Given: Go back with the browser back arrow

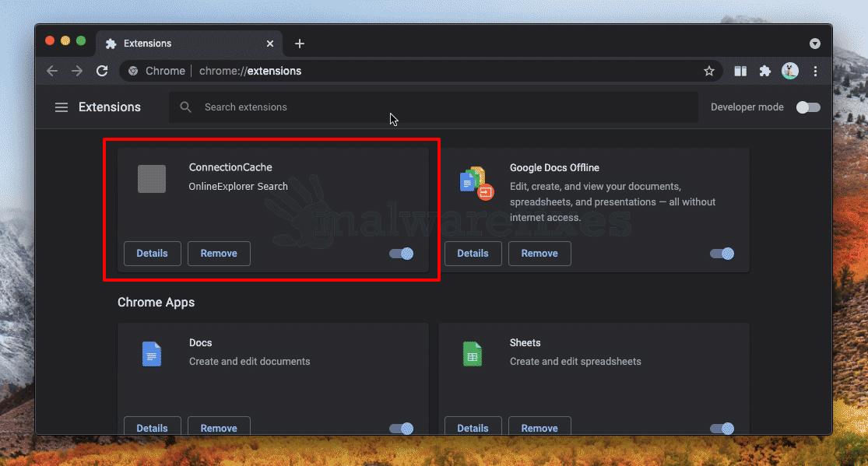Looking at the screenshot, I should click(52, 71).
